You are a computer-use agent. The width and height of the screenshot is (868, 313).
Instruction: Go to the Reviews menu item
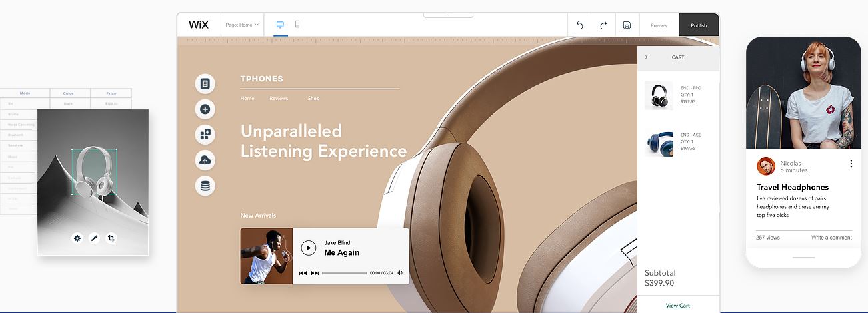tap(279, 99)
